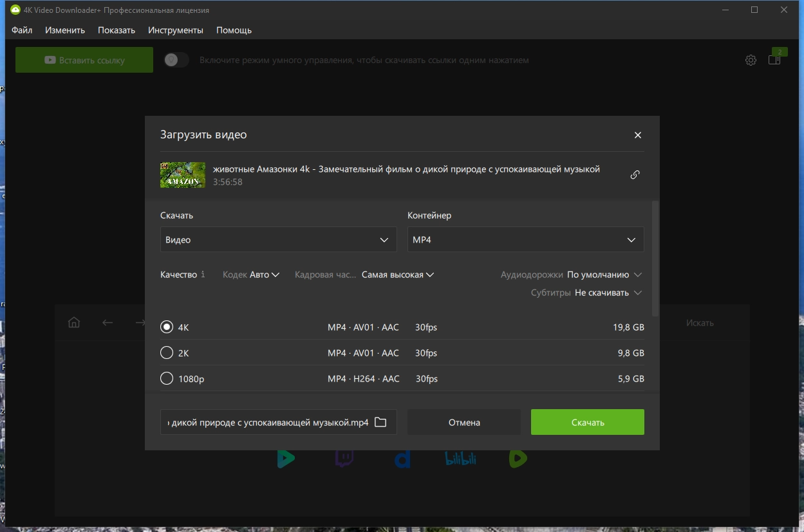This screenshot has width=804, height=532.
Task: Click MP4 · H264 · AAC format text
Action: click(364, 379)
